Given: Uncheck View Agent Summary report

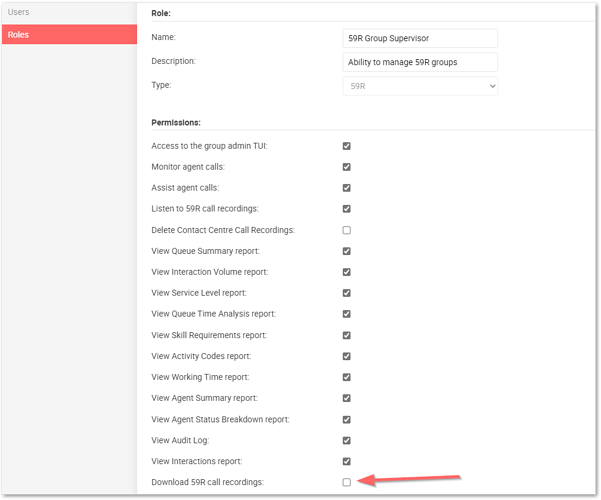Looking at the screenshot, I should [347, 398].
